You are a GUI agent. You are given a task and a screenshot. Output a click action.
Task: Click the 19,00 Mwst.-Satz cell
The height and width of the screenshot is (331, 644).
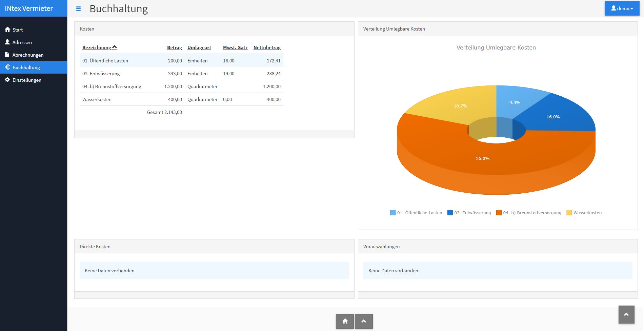(229, 74)
